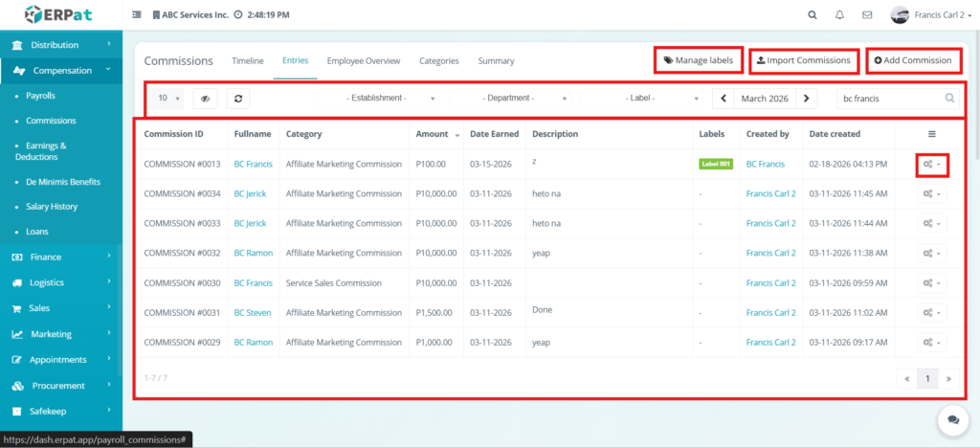980x448 pixels.
Task: Click the green Label 001 tag
Action: 715,165
